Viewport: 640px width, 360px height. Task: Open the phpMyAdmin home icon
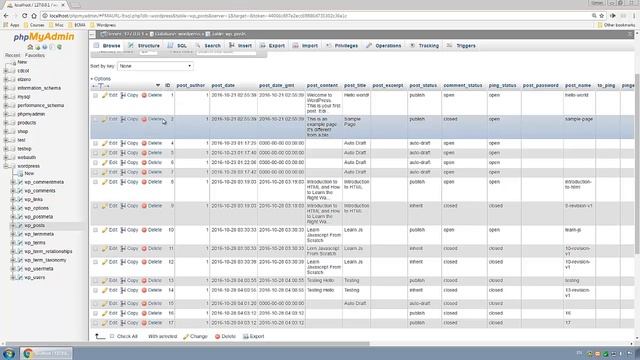point(30,47)
